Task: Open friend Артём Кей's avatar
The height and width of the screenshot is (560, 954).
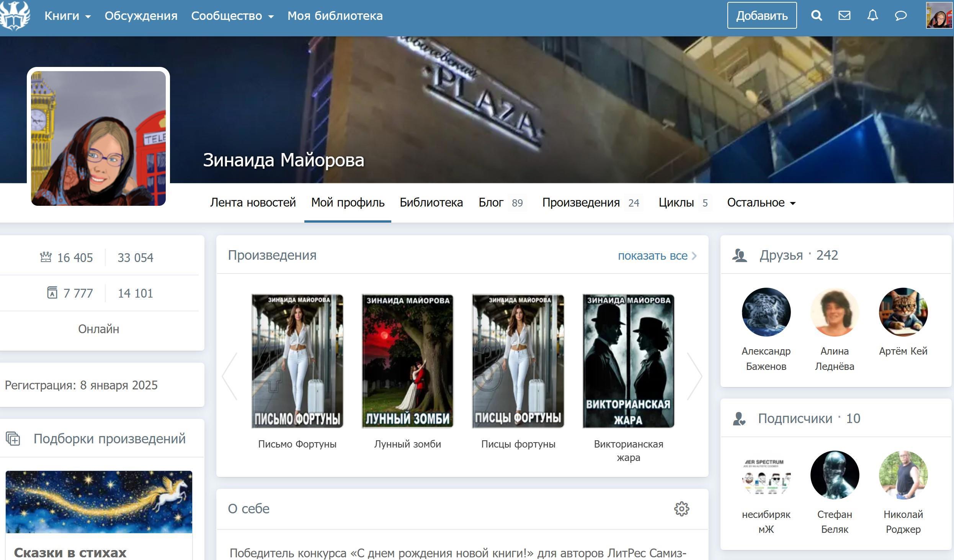Action: click(903, 312)
